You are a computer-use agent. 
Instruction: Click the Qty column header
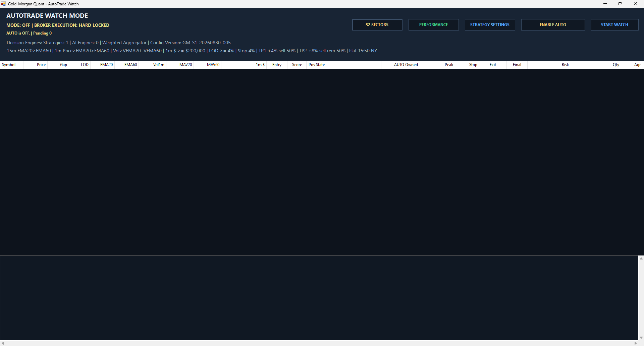612,65
